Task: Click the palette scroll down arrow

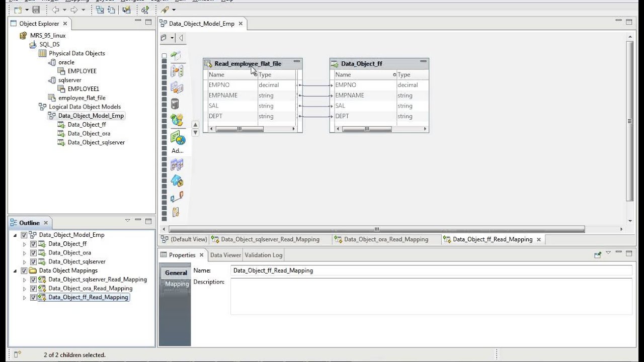Action: tap(196, 132)
